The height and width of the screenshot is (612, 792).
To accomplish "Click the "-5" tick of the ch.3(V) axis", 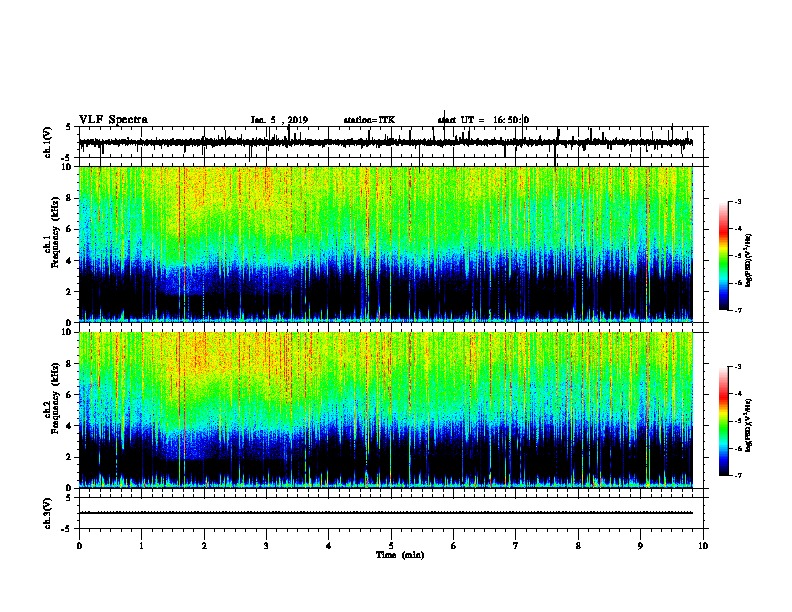I will pyautogui.click(x=67, y=528).
